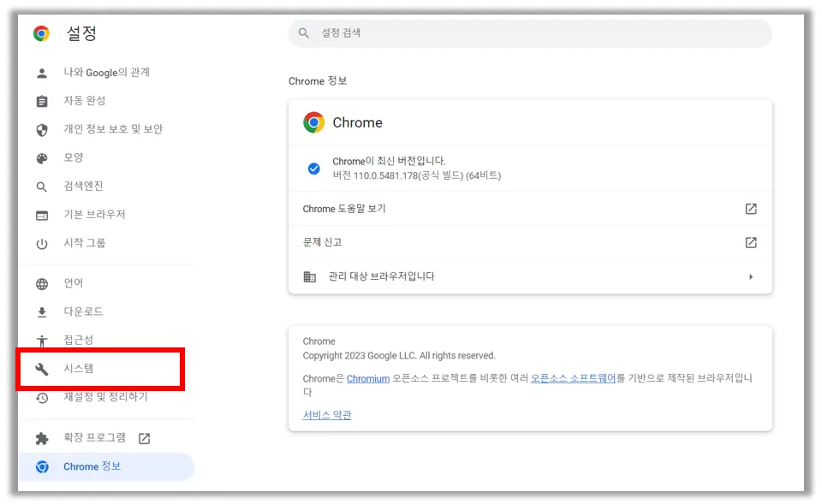The width and height of the screenshot is (822, 504).
Task: Click the Chrome 정보 page heading
Action: [318, 81]
